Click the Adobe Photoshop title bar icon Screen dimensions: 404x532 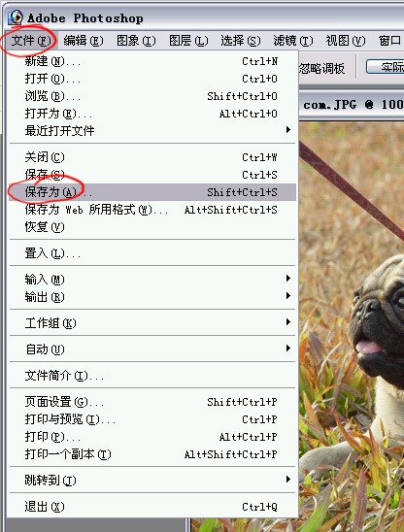click(16, 17)
